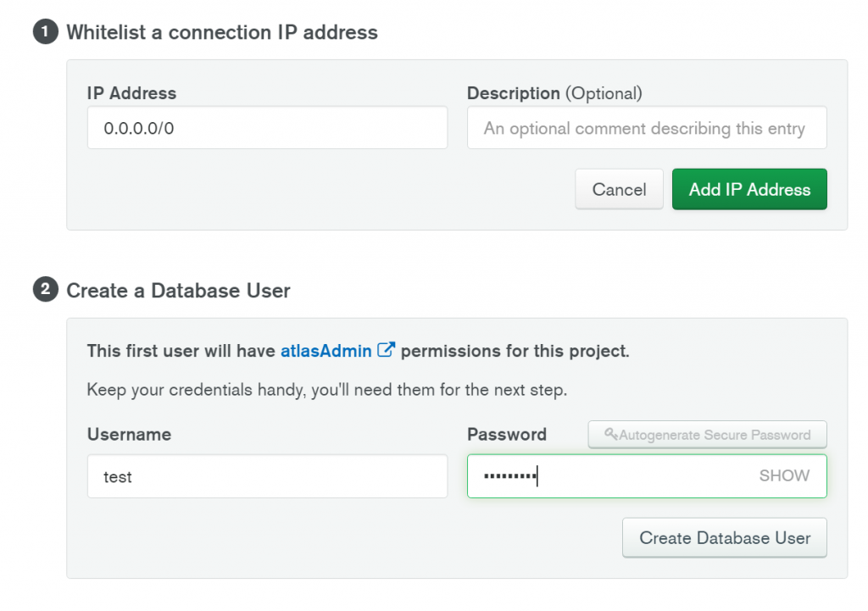Click the green Add IP Address button
Viewport: 868px width, 611px height.
(x=749, y=190)
